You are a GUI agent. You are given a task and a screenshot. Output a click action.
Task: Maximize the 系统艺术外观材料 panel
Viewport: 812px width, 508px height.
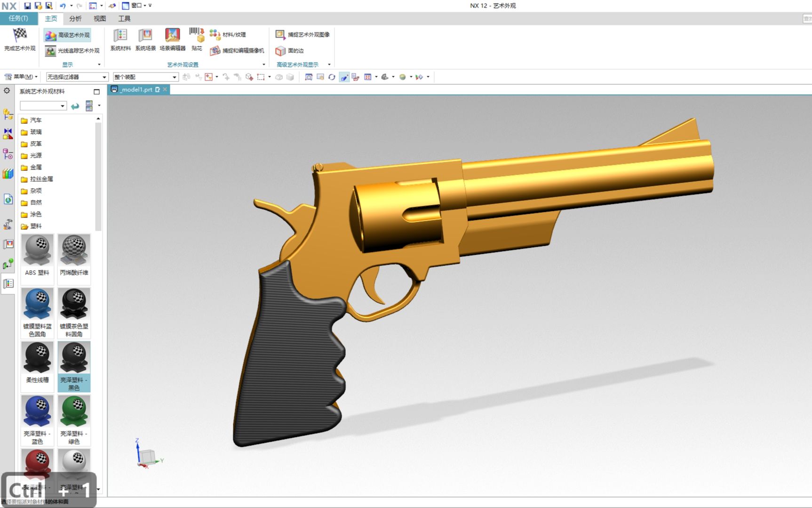(x=96, y=92)
